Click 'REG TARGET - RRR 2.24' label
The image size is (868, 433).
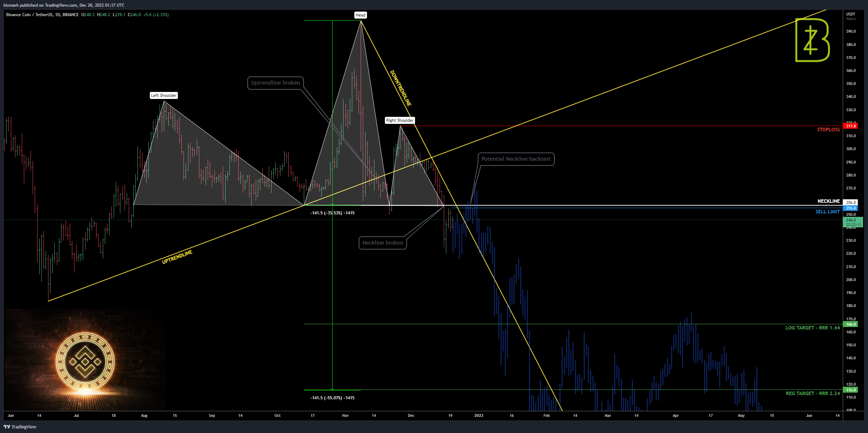point(813,393)
